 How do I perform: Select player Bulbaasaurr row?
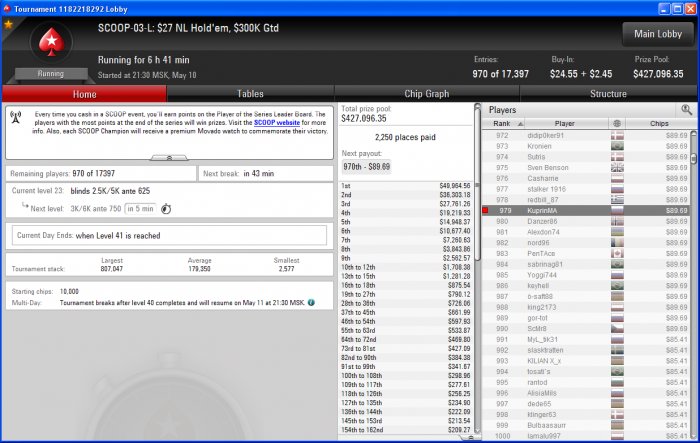tap(586, 425)
